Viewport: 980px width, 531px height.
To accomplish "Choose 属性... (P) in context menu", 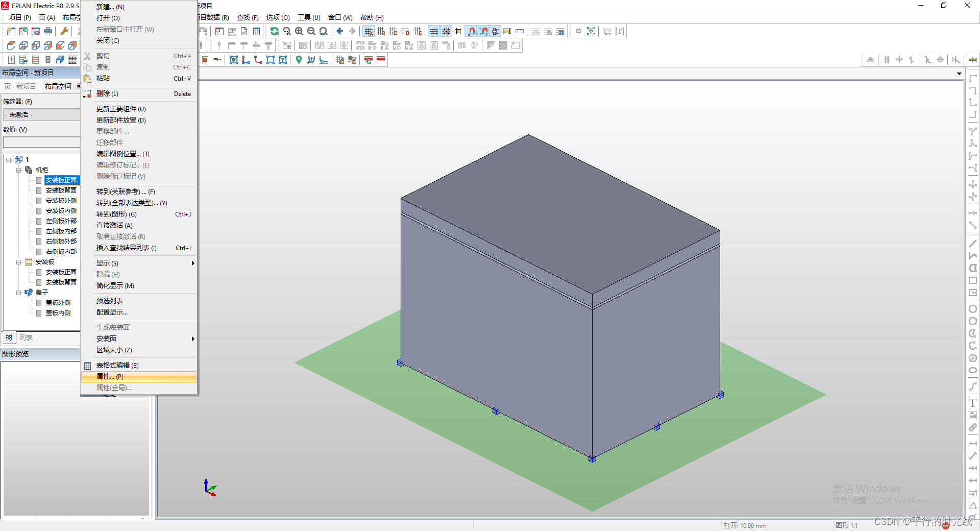I will point(139,376).
